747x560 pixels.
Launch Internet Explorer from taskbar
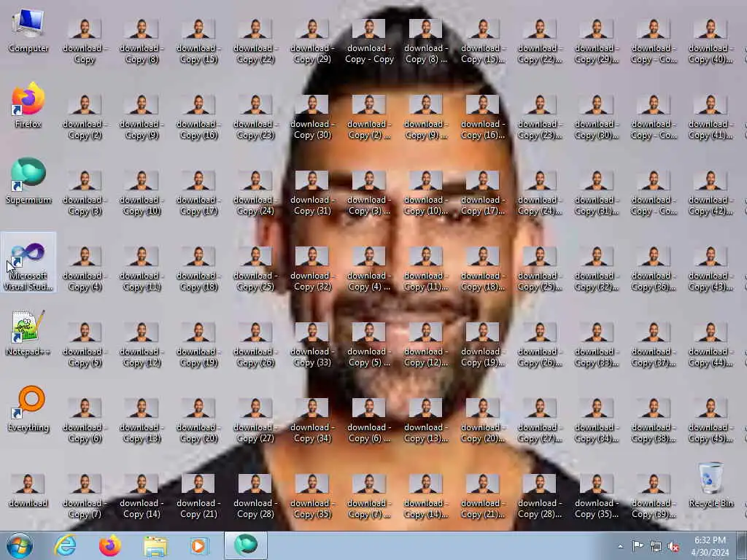coord(65,545)
